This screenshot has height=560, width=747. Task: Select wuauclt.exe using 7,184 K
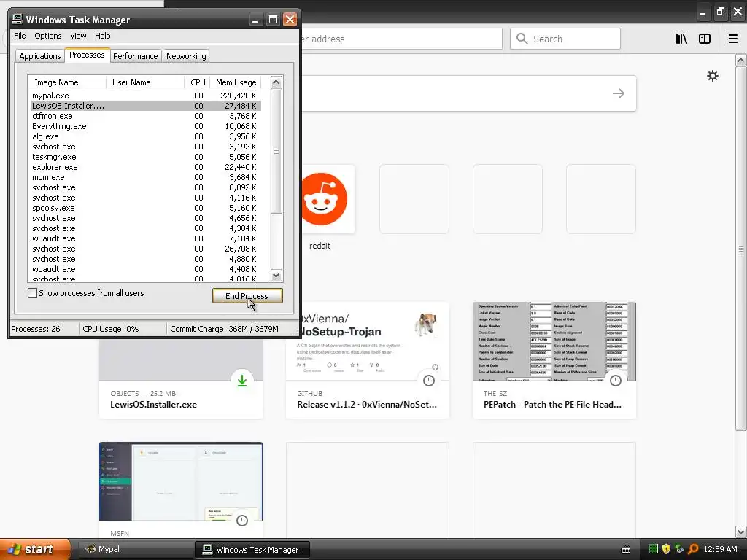tap(145, 238)
